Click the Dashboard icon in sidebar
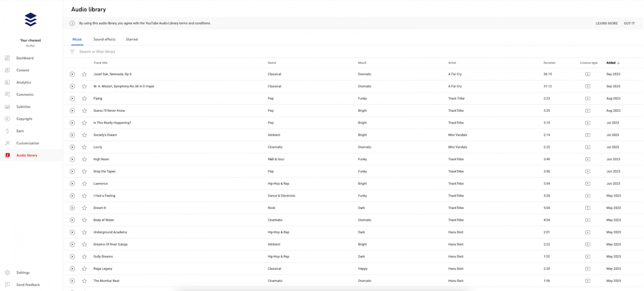Image resolution: width=644 pixels, height=291 pixels. [x=7, y=58]
